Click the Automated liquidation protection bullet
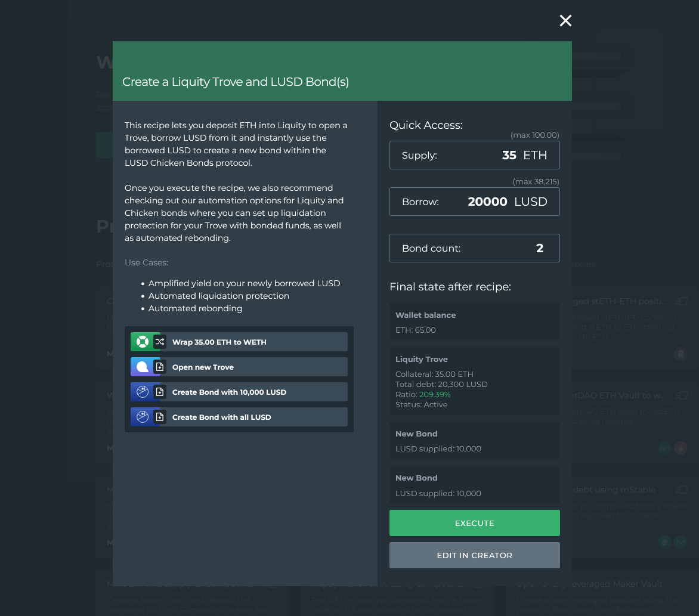The height and width of the screenshot is (616, 699). 218,296
